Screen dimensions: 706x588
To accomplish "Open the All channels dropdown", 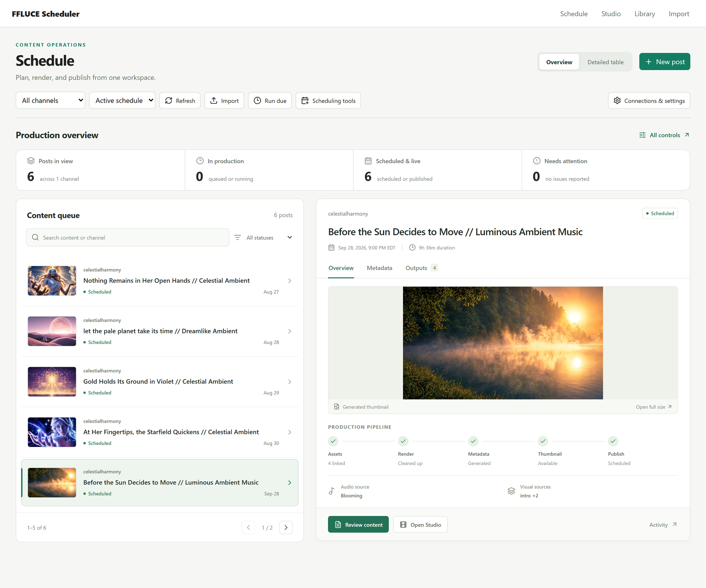I will pyautogui.click(x=50, y=100).
